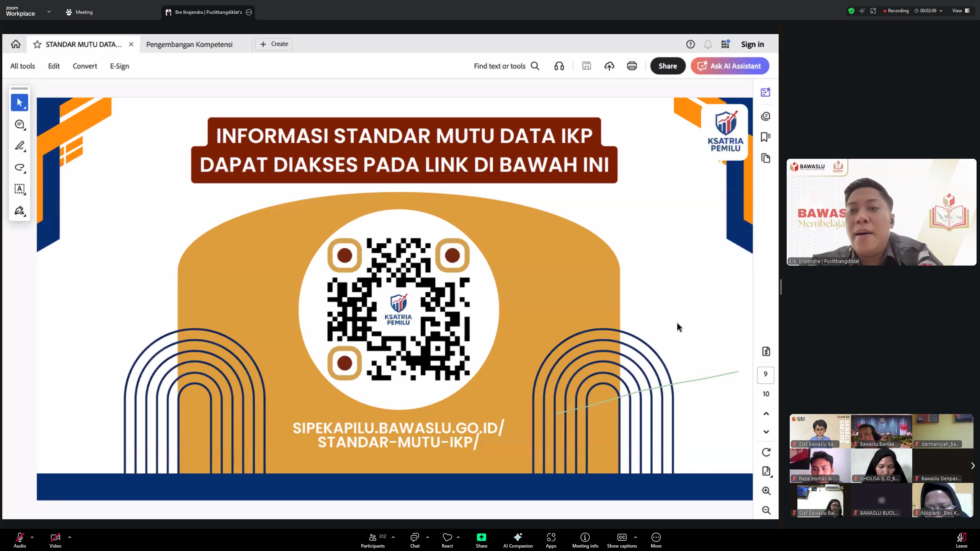Viewport: 980px width, 551px height.
Task: Select the Add text box tool
Action: (20, 189)
